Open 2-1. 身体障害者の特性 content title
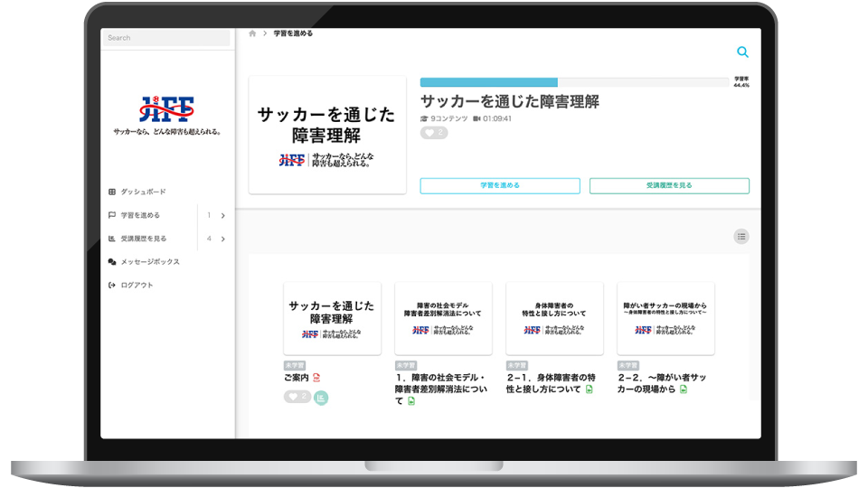The height and width of the screenshot is (488, 868). tap(551, 383)
